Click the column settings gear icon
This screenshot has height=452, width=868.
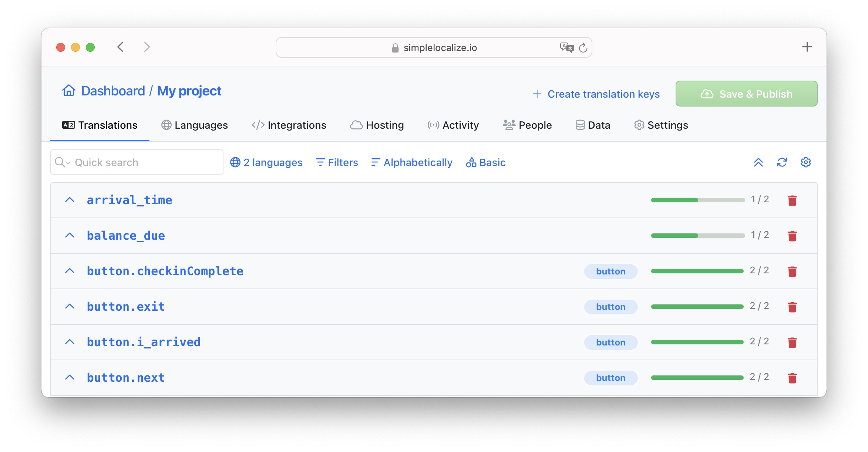[x=805, y=162]
